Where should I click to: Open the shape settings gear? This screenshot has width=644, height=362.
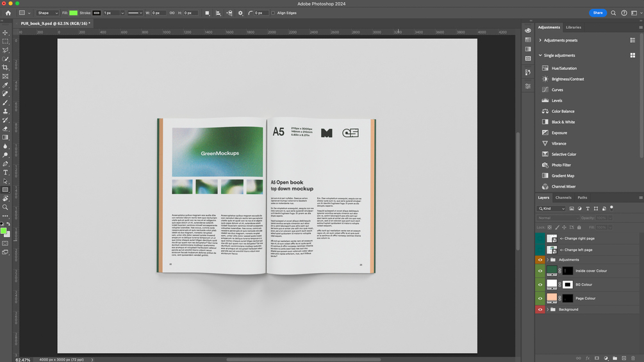click(x=241, y=13)
